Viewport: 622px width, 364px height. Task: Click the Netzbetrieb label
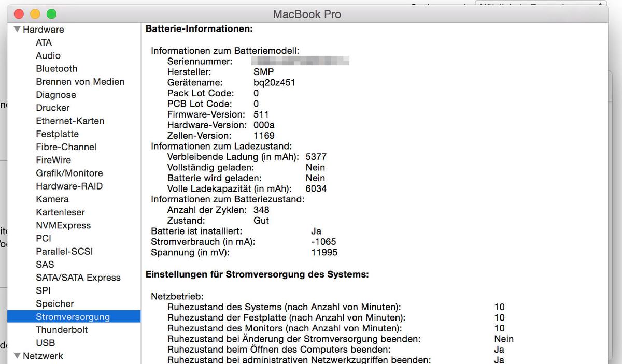pyautogui.click(x=177, y=296)
